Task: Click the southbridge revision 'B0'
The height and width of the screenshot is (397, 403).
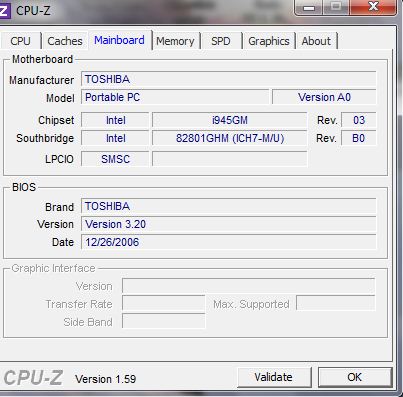Action: point(359,138)
